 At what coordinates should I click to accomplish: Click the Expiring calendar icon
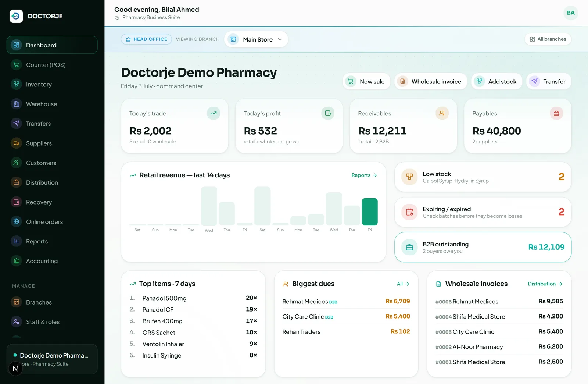[409, 212]
